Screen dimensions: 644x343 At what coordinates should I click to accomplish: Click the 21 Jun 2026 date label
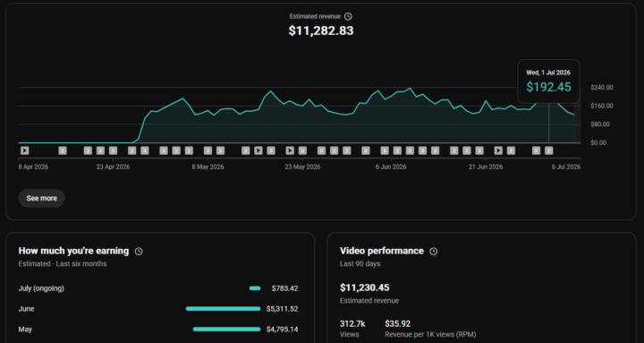pos(486,167)
